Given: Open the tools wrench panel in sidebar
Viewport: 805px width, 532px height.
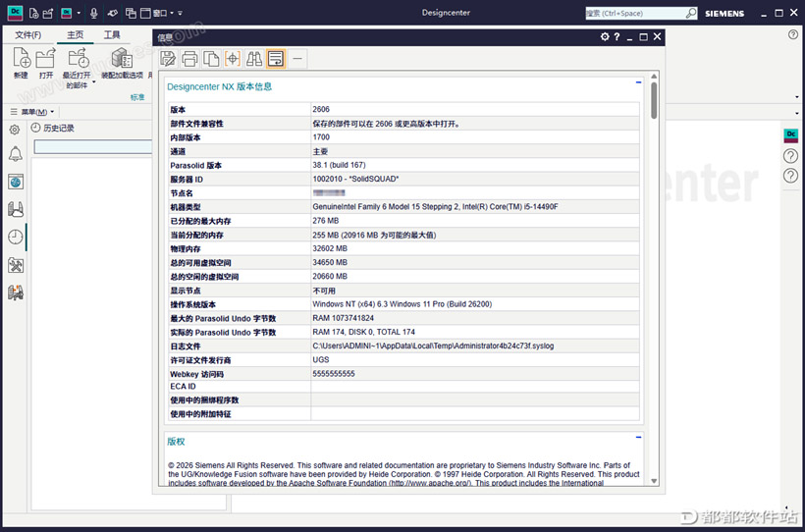Looking at the screenshot, I should pyautogui.click(x=16, y=265).
